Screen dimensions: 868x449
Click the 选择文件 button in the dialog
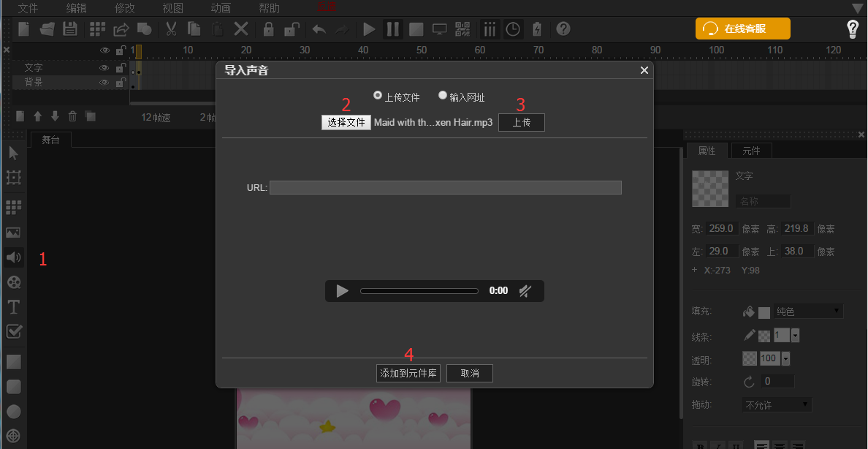click(346, 121)
